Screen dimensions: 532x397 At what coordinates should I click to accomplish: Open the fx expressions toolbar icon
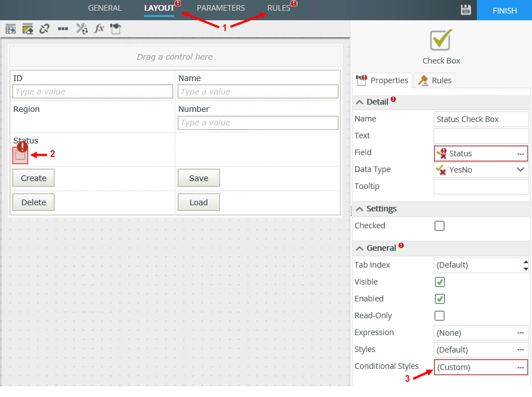(x=99, y=29)
